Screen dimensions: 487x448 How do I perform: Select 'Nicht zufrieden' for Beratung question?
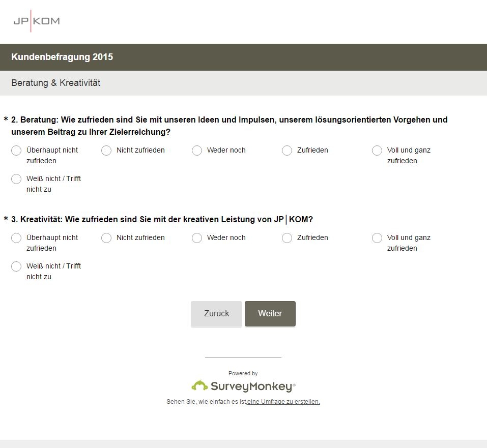(106, 151)
